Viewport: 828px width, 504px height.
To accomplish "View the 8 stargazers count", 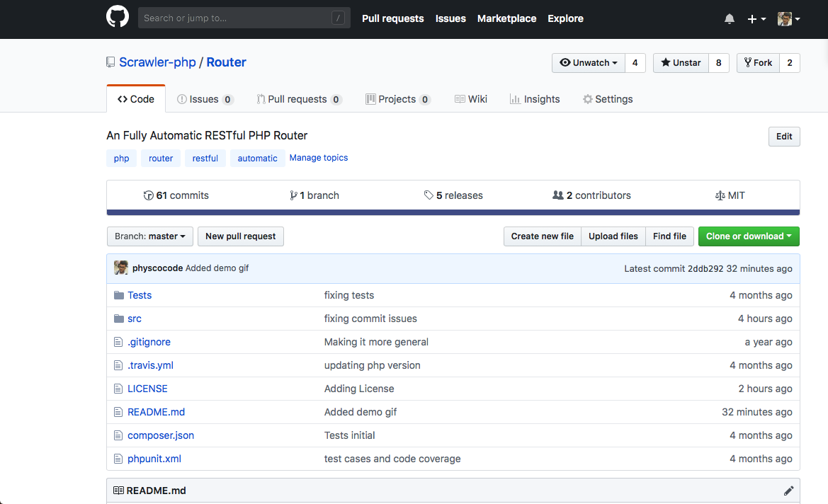I will (718, 63).
